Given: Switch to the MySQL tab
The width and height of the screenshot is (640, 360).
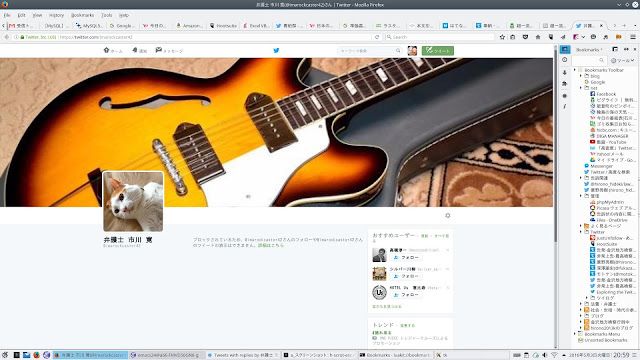Looking at the screenshot, I should [x=89, y=25].
